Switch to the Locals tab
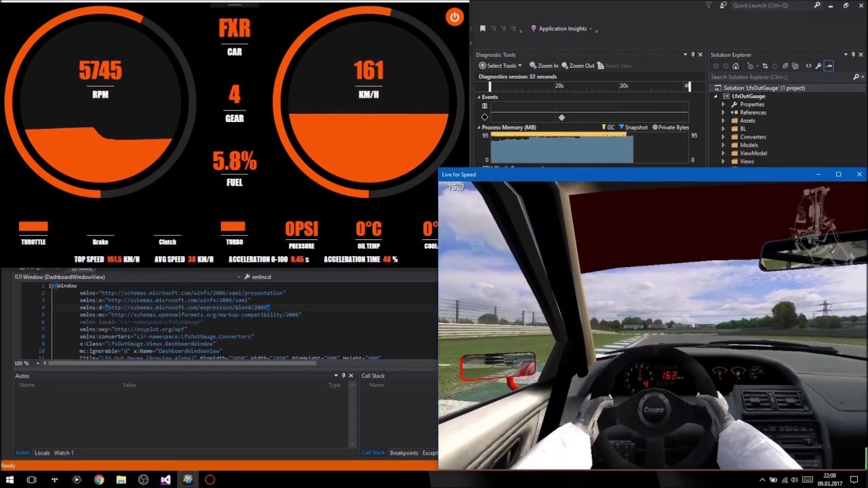Screen dimensions: 868x488 [x=42, y=453]
